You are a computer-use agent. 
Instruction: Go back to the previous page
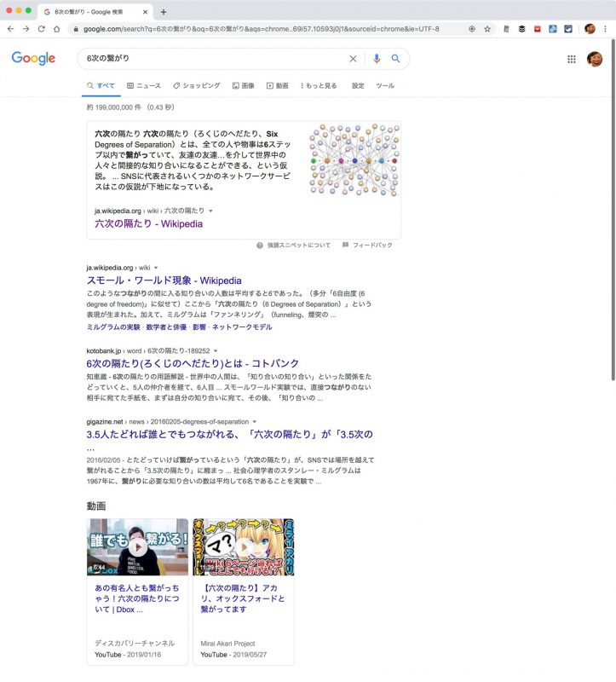pyautogui.click(x=10, y=29)
